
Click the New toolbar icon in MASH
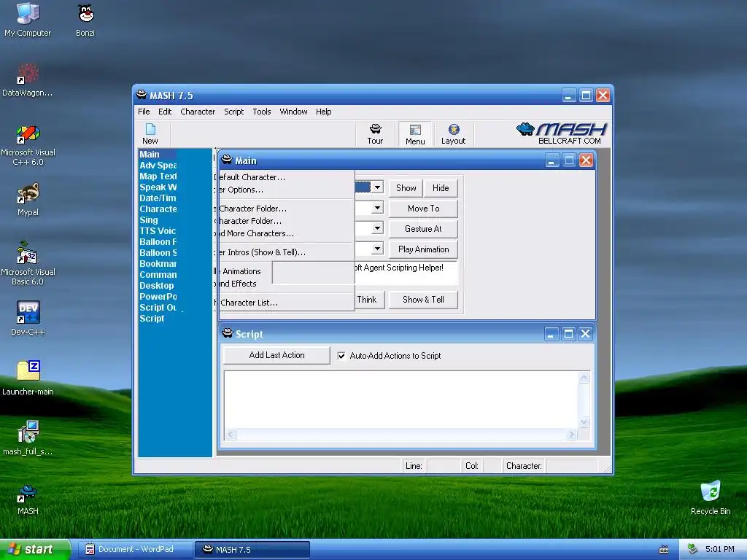150,134
